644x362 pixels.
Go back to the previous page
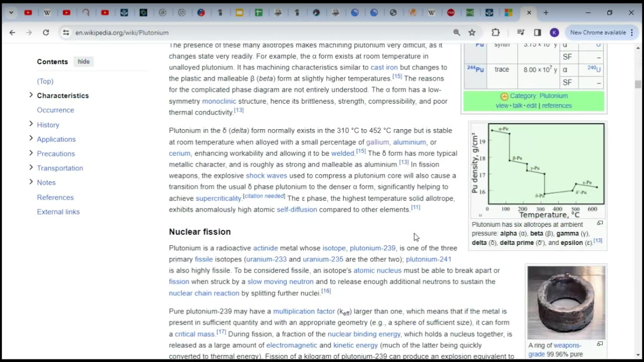pos(12,32)
